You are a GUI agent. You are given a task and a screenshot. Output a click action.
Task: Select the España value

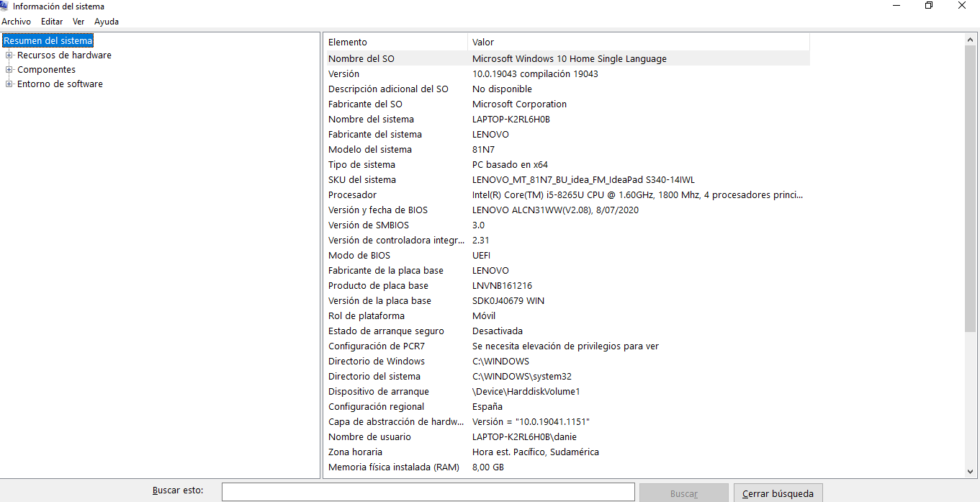click(487, 407)
